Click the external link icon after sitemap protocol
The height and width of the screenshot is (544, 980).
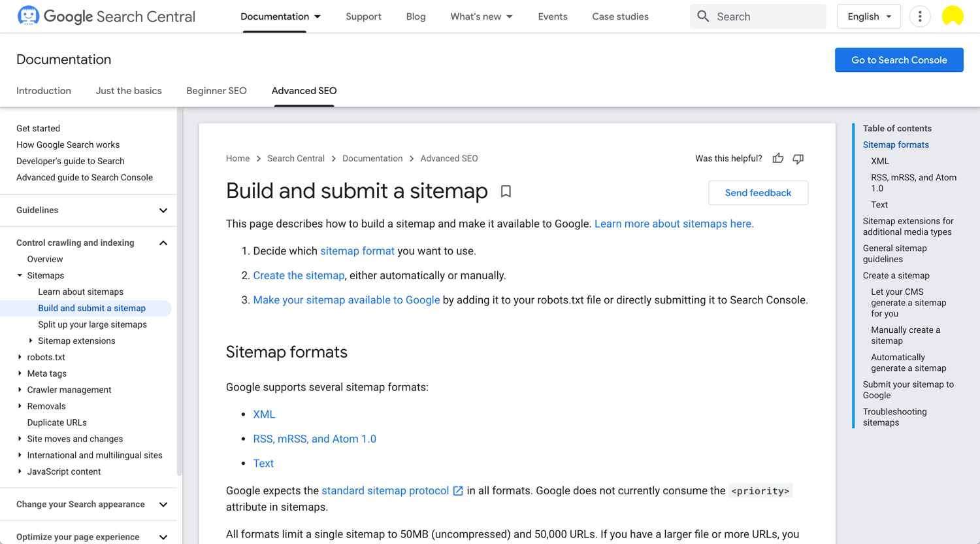click(x=458, y=491)
